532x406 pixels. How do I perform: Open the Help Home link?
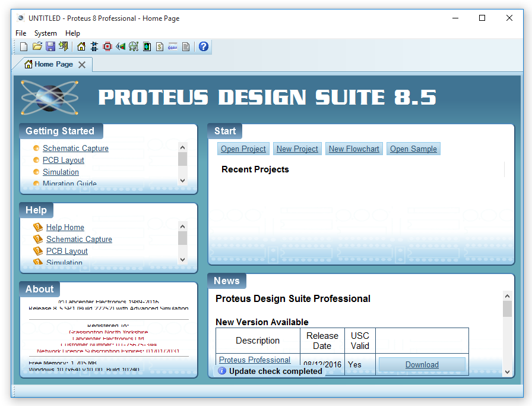point(65,227)
